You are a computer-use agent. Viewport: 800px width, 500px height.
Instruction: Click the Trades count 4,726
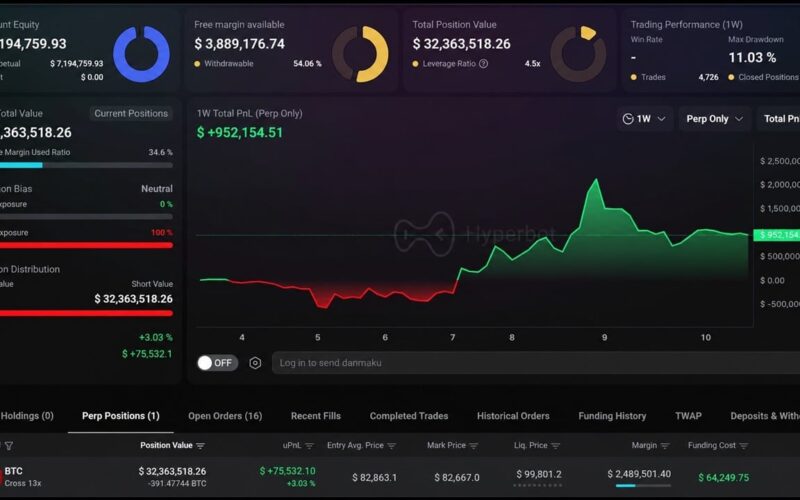coord(708,77)
